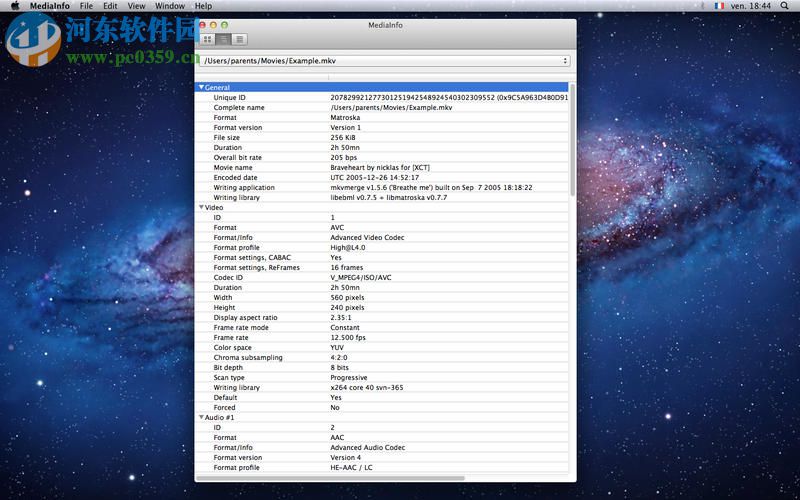800x500 pixels.
Task: Select the Forced row label
Action: (x=224, y=408)
